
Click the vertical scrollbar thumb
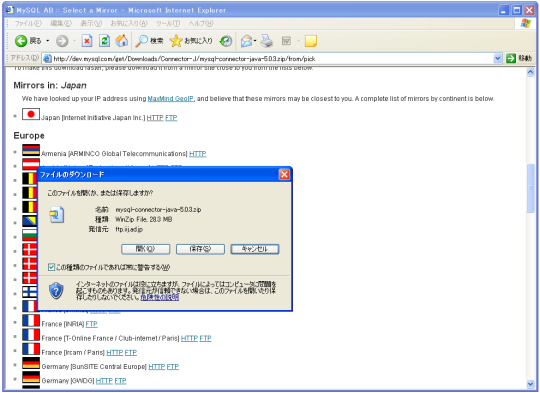tap(530, 189)
